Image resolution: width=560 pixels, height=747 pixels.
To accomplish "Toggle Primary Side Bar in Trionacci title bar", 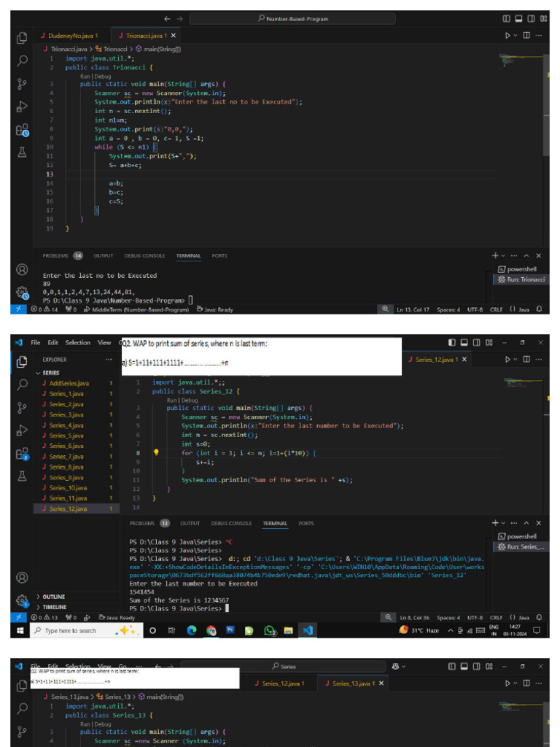I will [x=507, y=19].
